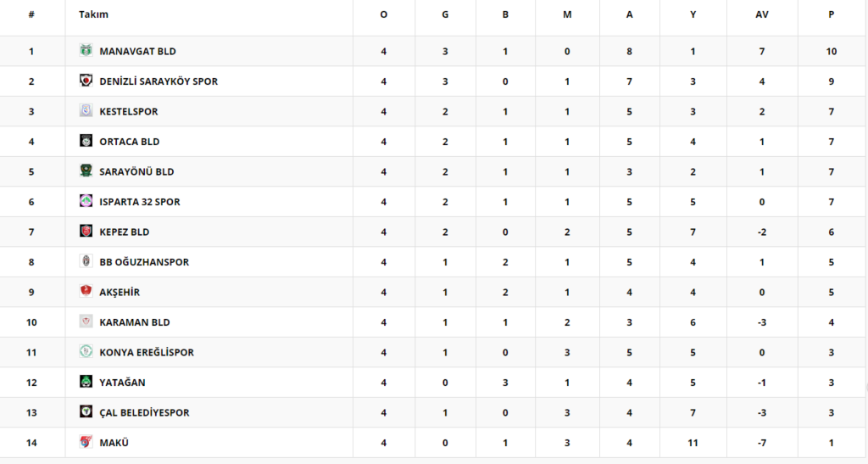Click the Isparta 32 Spor logo
Viewport: 868px width, 464px height.
pos(86,200)
